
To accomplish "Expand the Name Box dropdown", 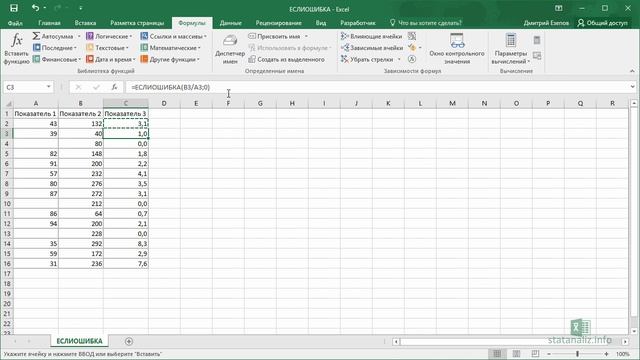I will click(49, 87).
